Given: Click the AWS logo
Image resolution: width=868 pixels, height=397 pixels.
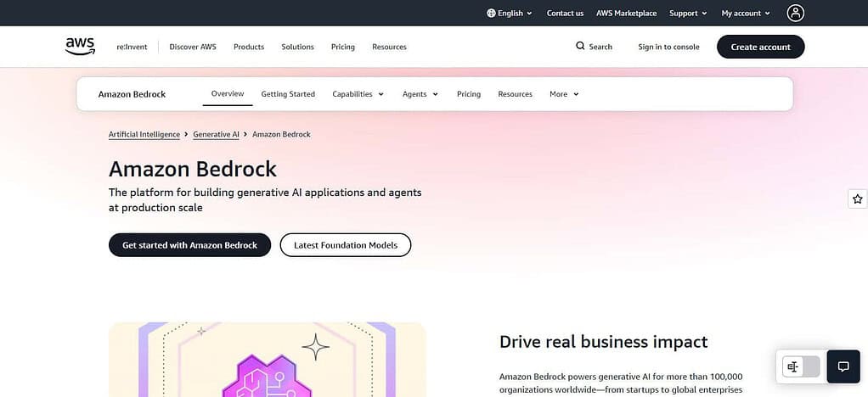Looking at the screenshot, I should [80, 47].
